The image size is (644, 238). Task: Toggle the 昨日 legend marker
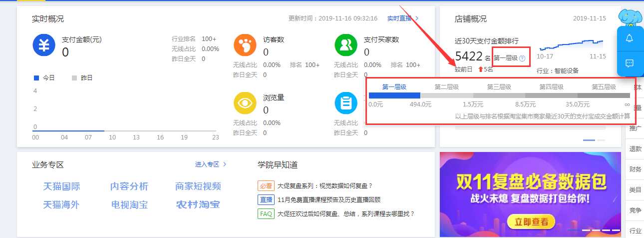point(74,78)
